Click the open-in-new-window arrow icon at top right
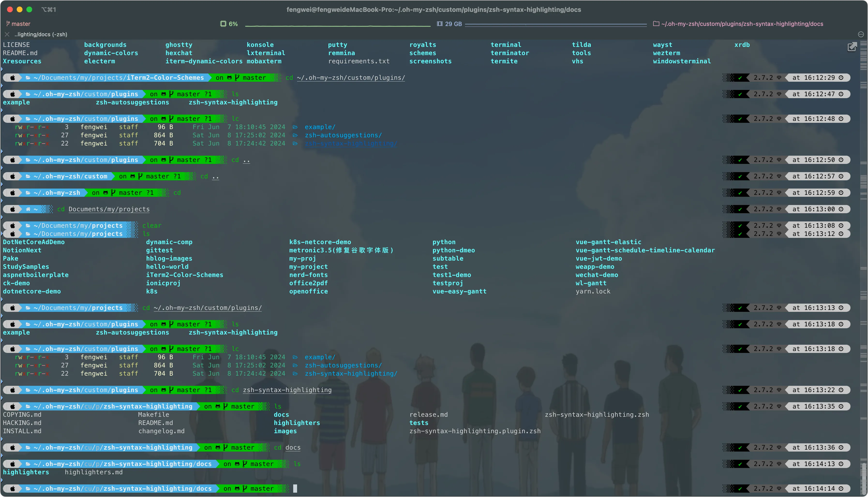Screen dimensions: 868x497 [852, 47]
